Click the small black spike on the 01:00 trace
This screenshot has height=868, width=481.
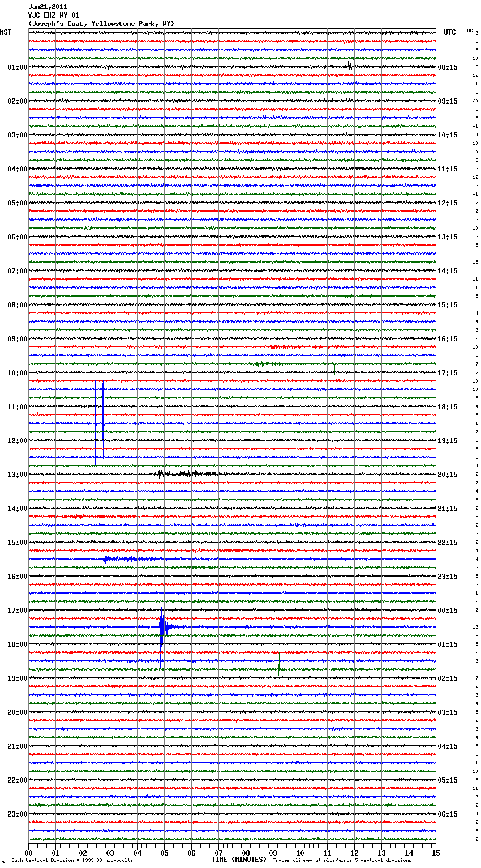(x=350, y=67)
